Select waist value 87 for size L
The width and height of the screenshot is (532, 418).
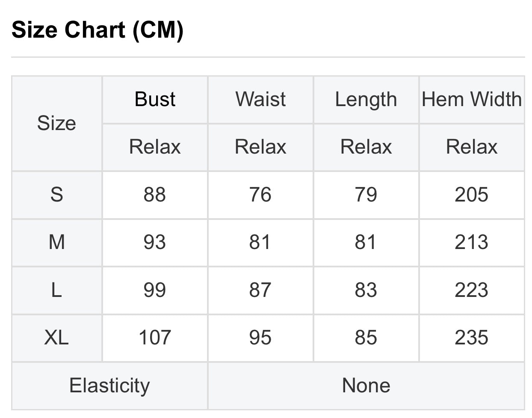coord(260,290)
